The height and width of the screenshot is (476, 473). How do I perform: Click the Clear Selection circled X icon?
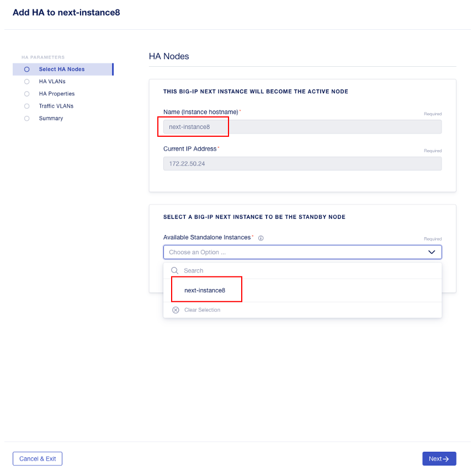click(176, 310)
